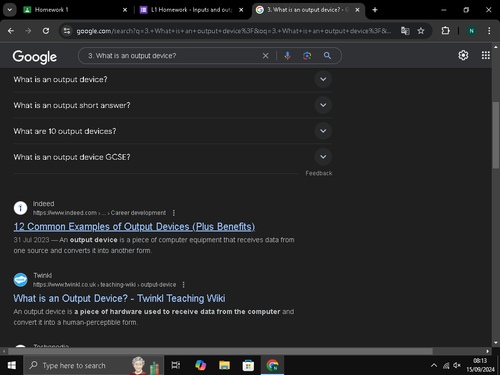Select Chrome icon in taskbar

pyautogui.click(x=272, y=365)
